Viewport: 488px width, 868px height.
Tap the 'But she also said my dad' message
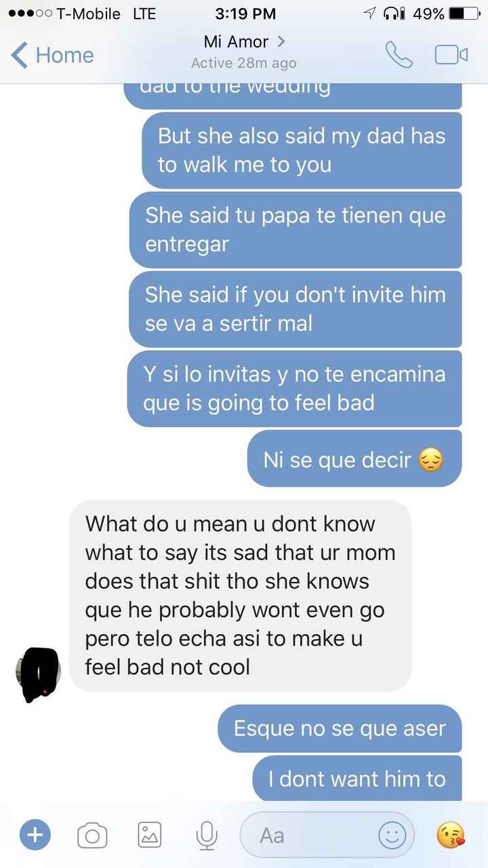[302, 151]
